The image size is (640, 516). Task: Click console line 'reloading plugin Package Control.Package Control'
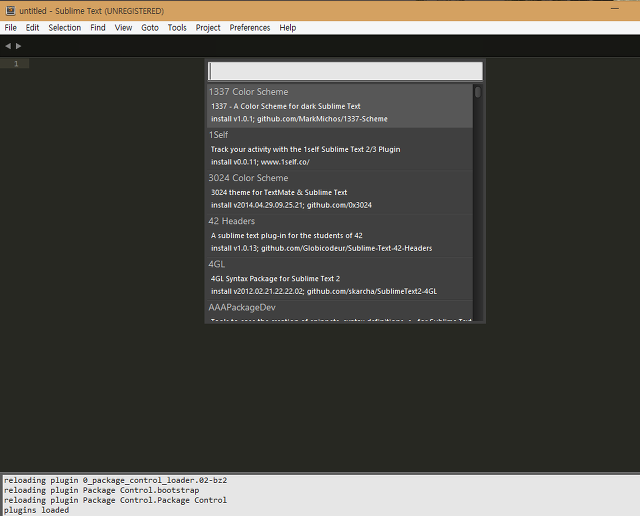click(x=116, y=500)
